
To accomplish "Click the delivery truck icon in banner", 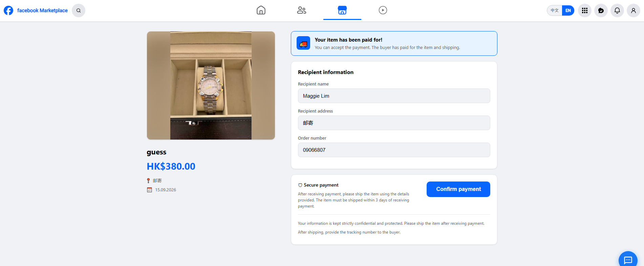I will click(x=303, y=43).
